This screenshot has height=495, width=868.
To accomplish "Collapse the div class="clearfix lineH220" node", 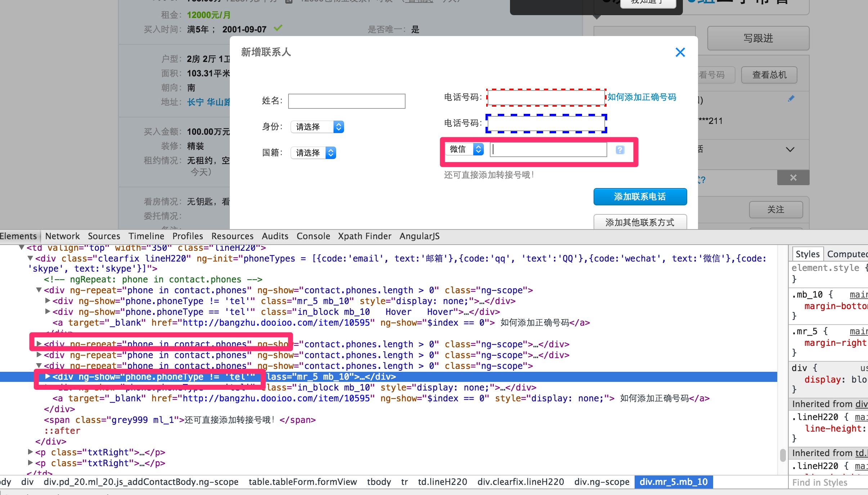I will (x=30, y=258).
